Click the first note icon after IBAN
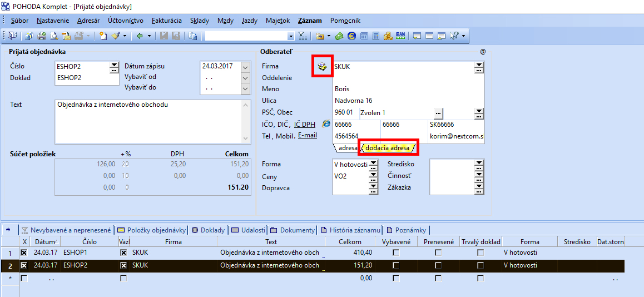644x297 pixels. pos(417,36)
